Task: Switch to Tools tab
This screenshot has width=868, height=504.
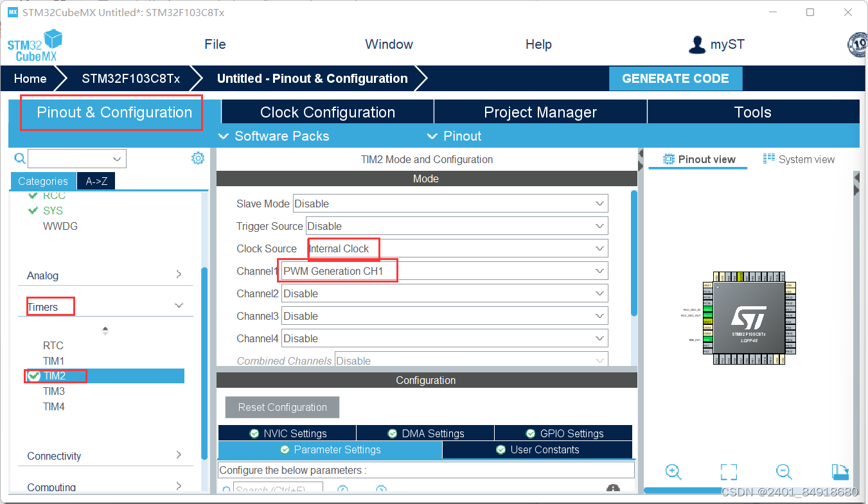Action: click(753, 112)
